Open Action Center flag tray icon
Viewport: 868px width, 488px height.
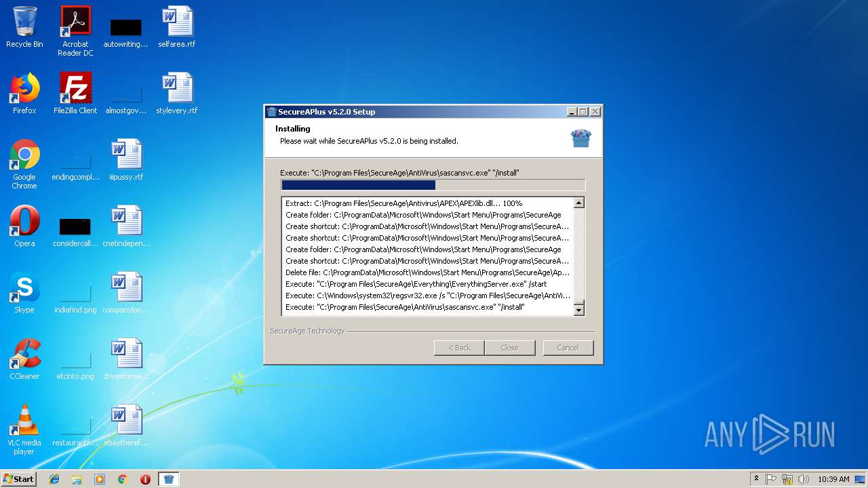click(771, 479)
